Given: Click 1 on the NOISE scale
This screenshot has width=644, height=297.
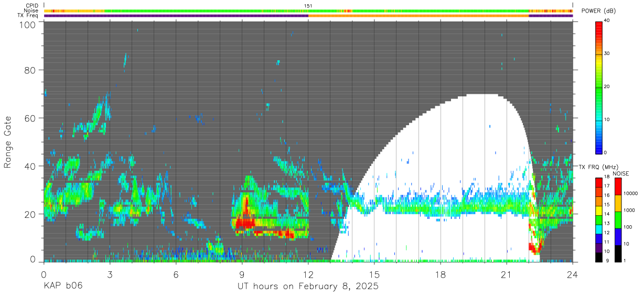Looking at the screenshot, I should 624,260.
